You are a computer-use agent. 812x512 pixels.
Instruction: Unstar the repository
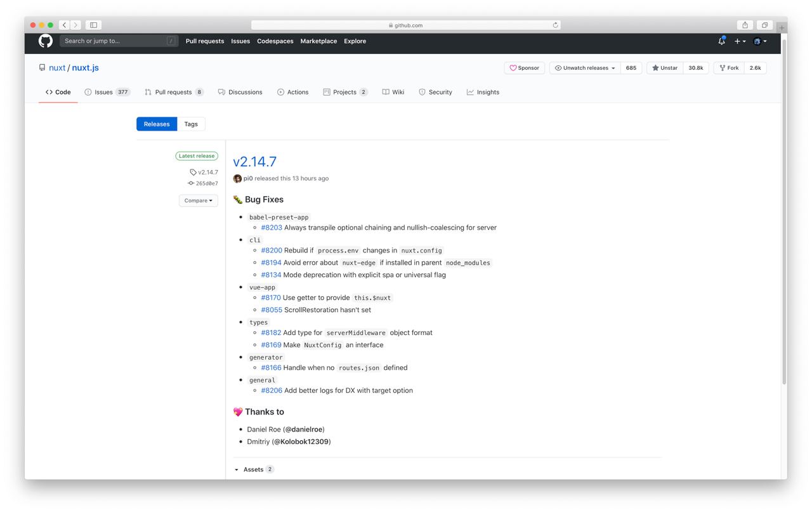(x=665, y=68)
